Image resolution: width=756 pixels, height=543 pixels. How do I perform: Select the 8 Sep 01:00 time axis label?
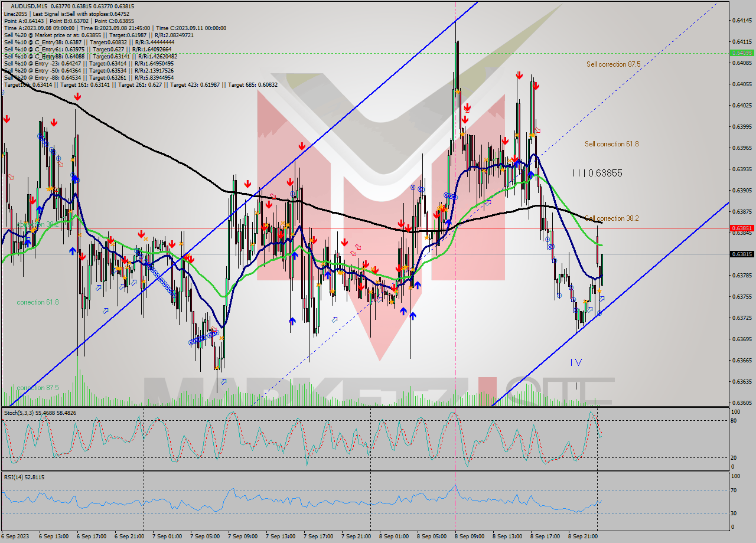pos(395,537)
